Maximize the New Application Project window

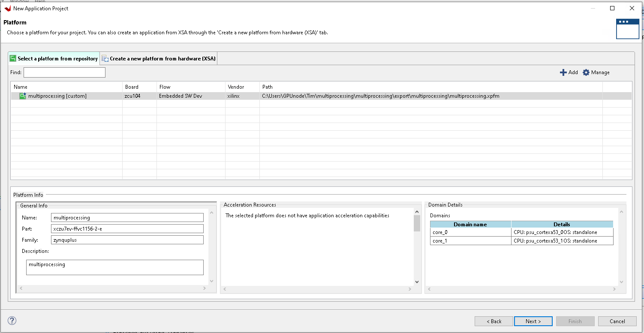[x=612, y=8]
